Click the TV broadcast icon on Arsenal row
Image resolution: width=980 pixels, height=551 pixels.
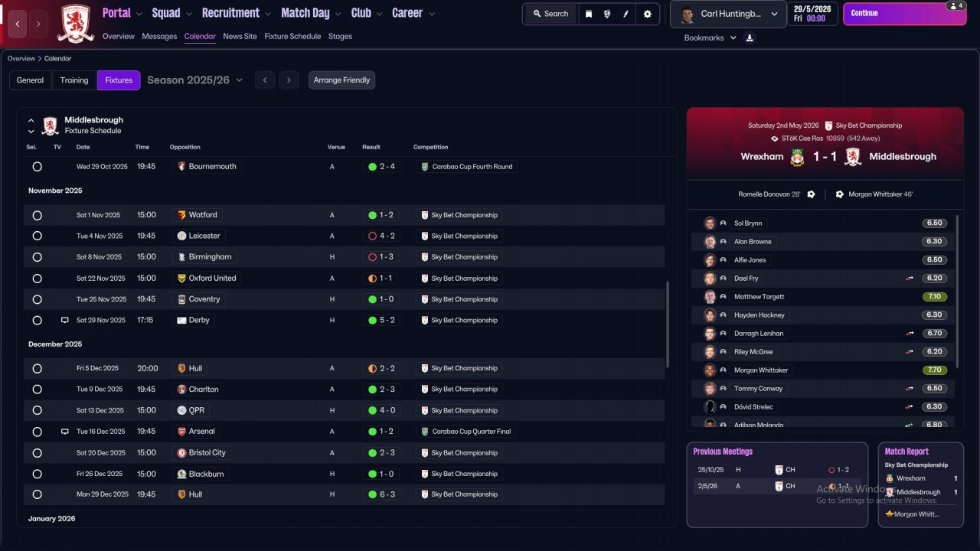coord(65,432)
